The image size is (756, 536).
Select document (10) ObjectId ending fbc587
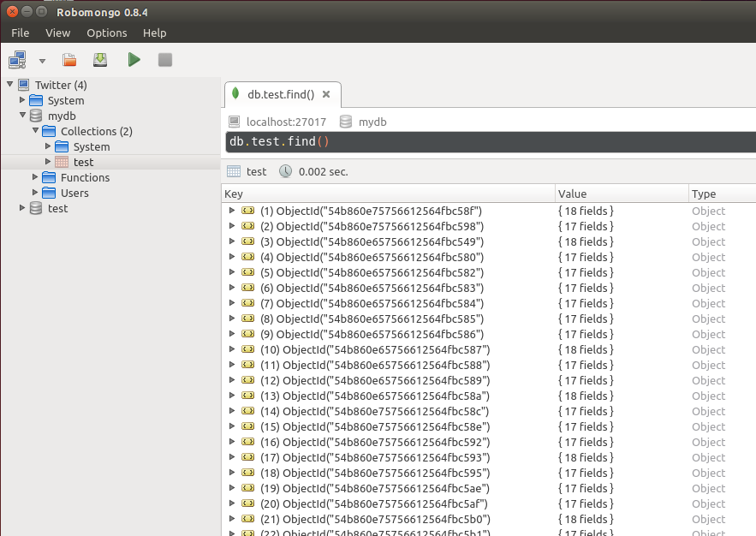(375, 349)
